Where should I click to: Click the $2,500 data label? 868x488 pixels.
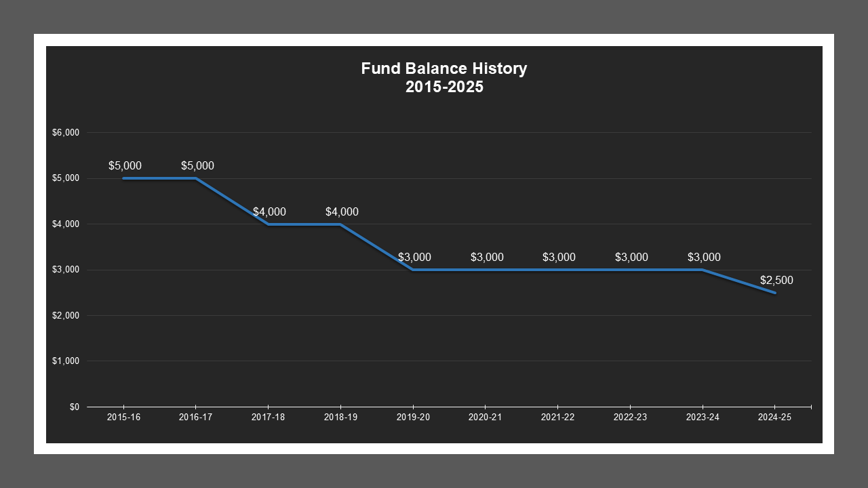tap(775, 279)
